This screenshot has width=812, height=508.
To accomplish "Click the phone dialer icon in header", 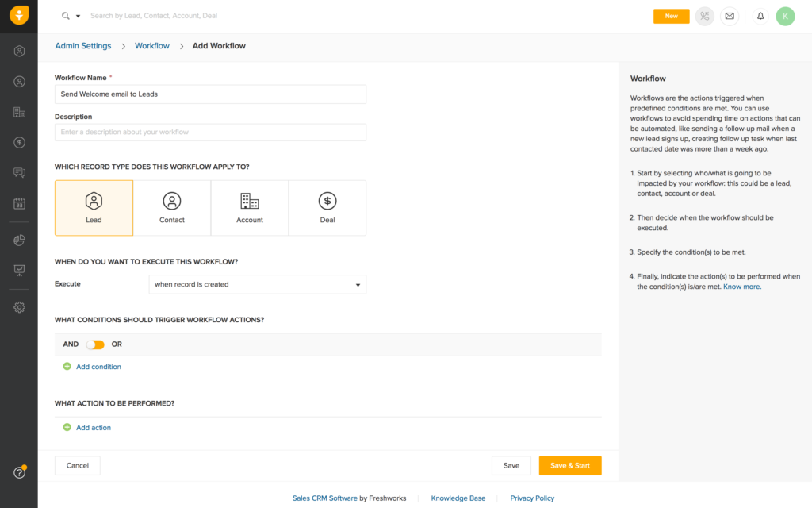I will pos(704,16).
